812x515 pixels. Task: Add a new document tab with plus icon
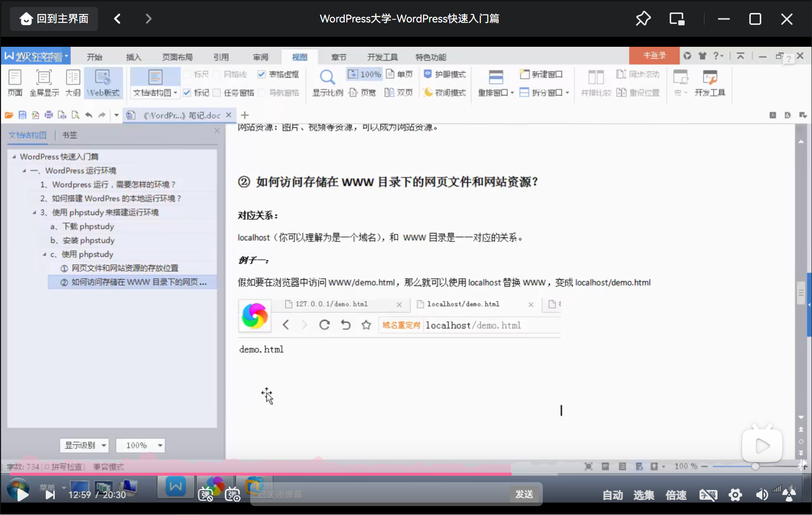pos(245,115)
